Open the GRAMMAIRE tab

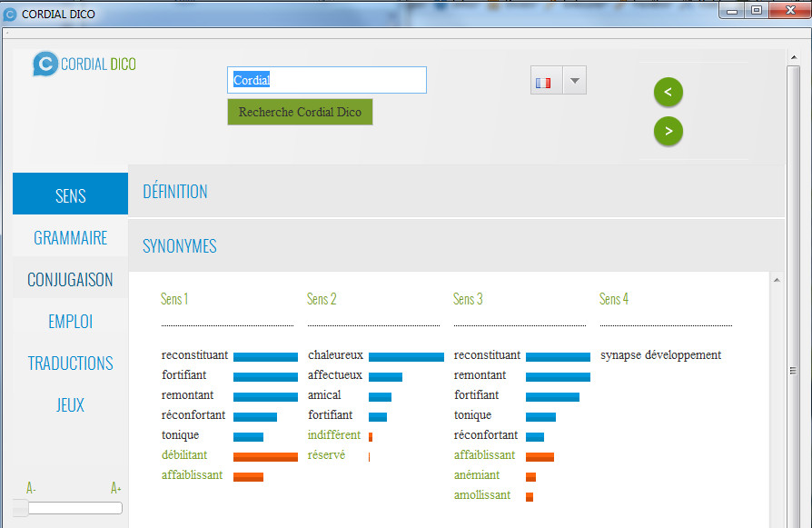71,238
